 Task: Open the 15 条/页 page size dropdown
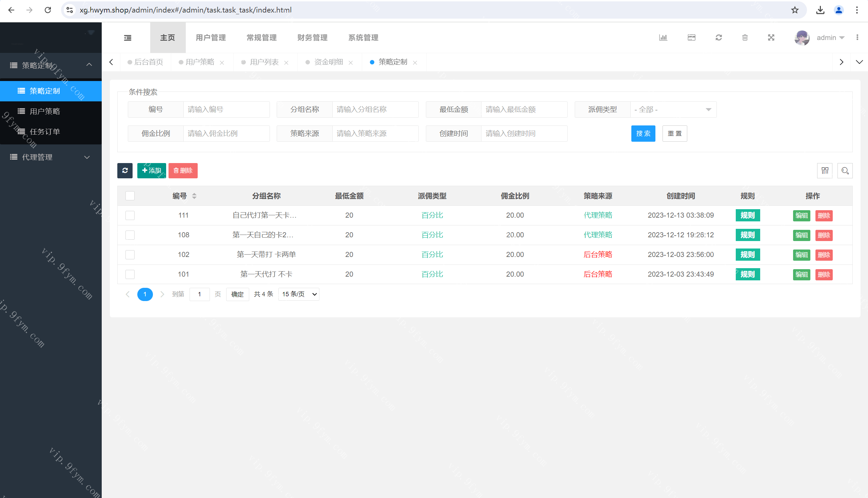(x=299, y=294)
